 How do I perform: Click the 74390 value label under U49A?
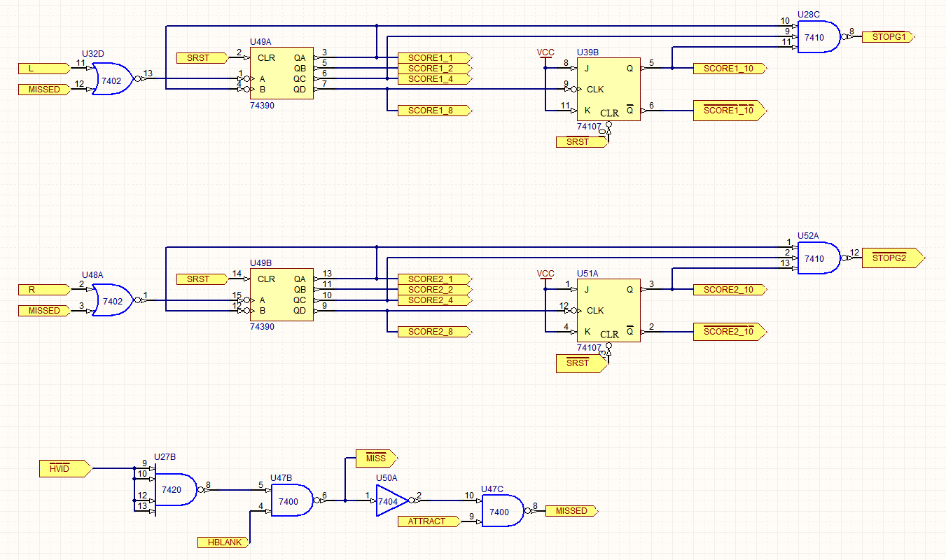pos(263,106)
